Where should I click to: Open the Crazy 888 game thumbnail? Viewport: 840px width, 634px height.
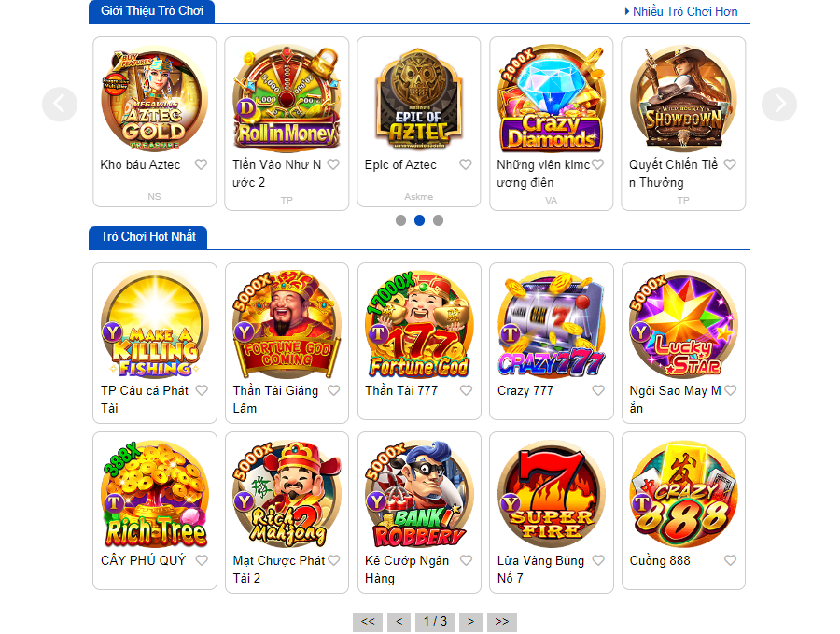683,495
